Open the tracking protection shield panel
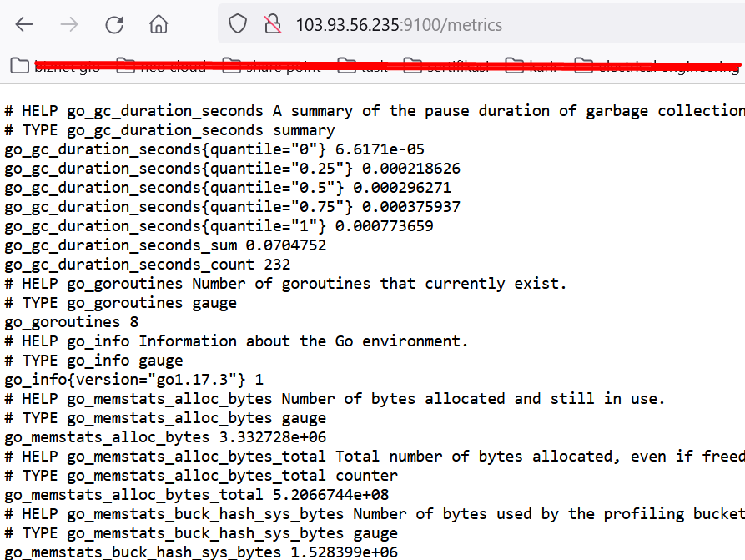Screen dimensions: 745x560 pyautogui.click(x=238, y=25)
